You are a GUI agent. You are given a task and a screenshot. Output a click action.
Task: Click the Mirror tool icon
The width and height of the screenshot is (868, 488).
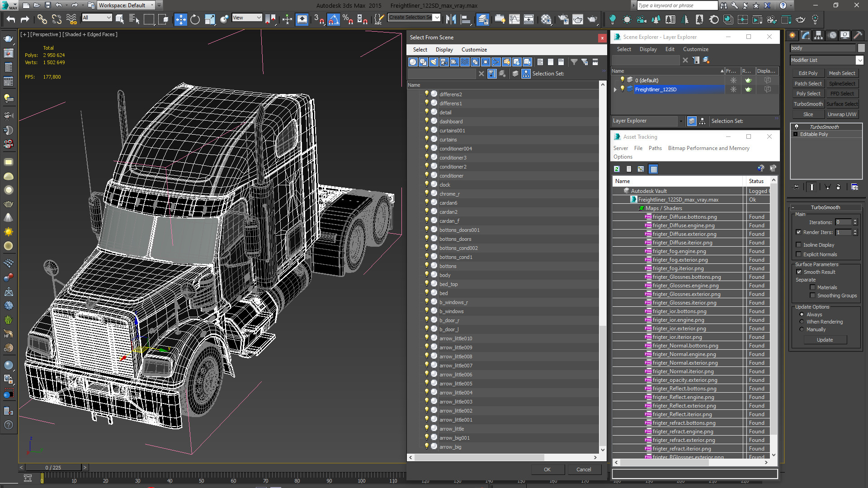[x=451, y=19]
